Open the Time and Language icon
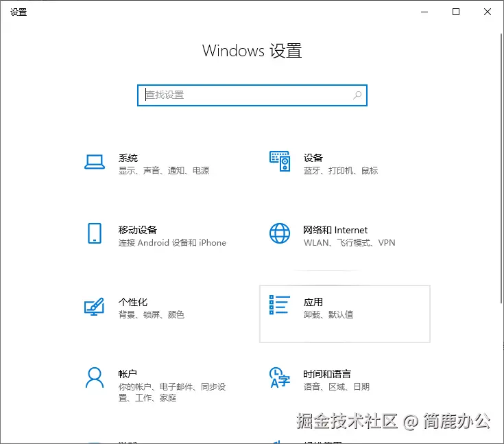Viewport: 504px width, 444px height. (x=280, y=377)
